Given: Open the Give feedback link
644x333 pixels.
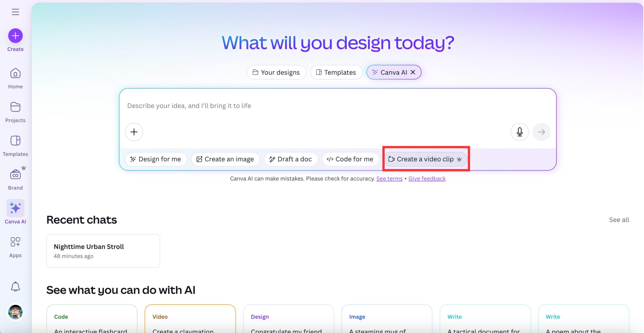Looking at the screenshot, I should 427,179.
